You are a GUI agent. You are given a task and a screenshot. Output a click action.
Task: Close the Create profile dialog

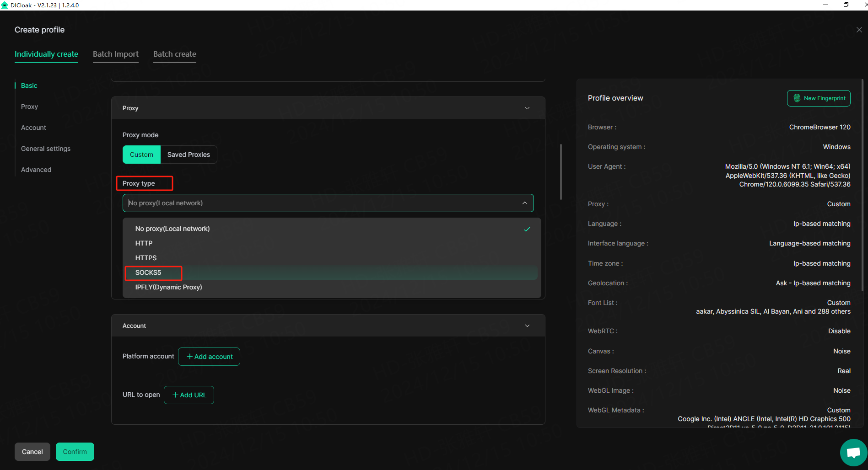point(859,30)
